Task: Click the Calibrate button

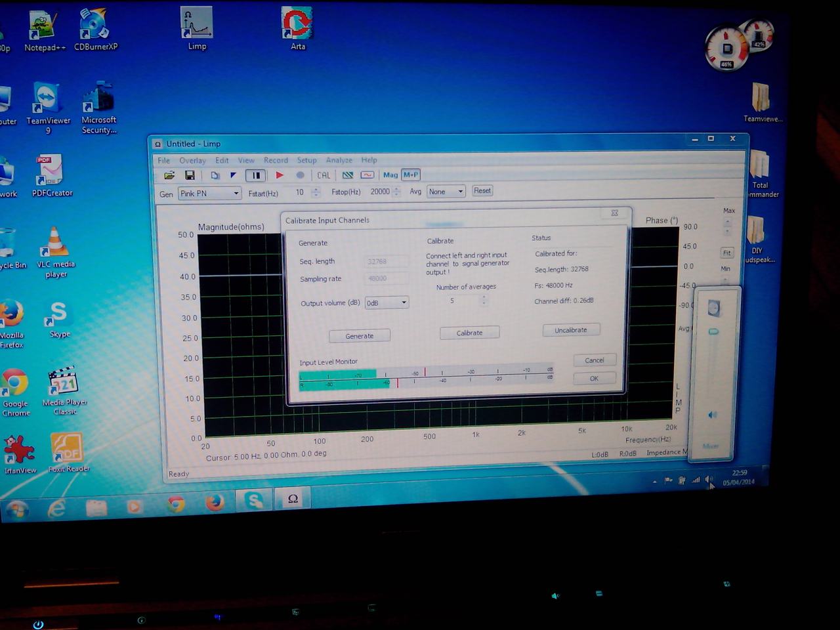Action: click(469, 333)
